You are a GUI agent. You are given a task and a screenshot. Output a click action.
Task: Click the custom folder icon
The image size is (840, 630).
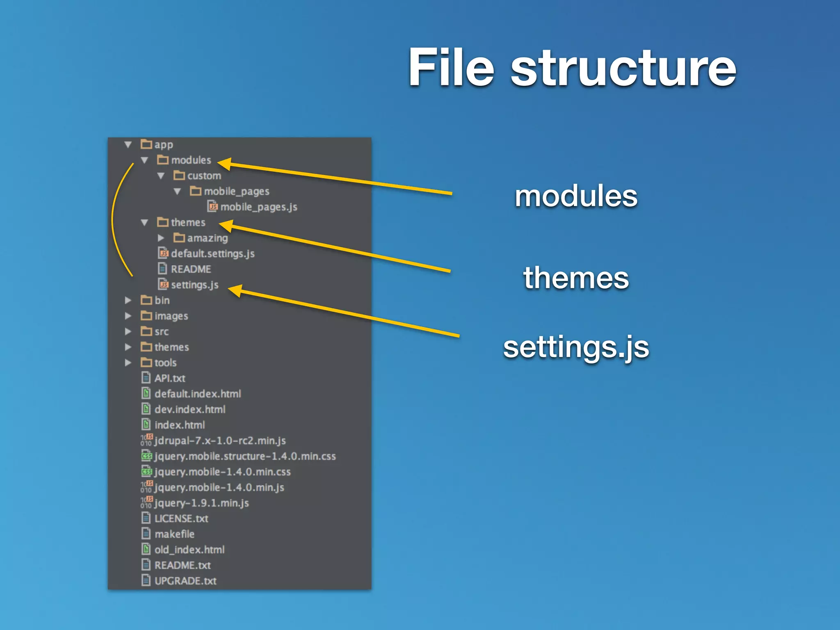pyautogui.click(x=179, y=175)
